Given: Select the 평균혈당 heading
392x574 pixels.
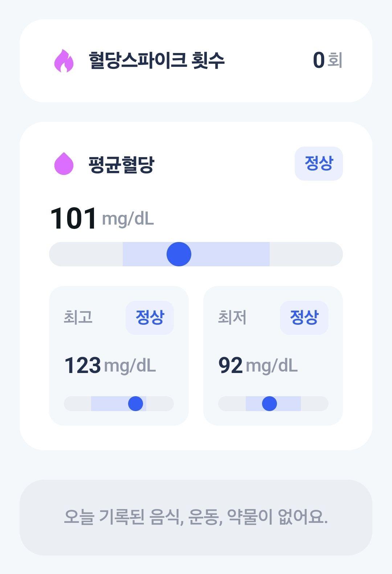Looking at the screenshot, I should coord(121,164).
